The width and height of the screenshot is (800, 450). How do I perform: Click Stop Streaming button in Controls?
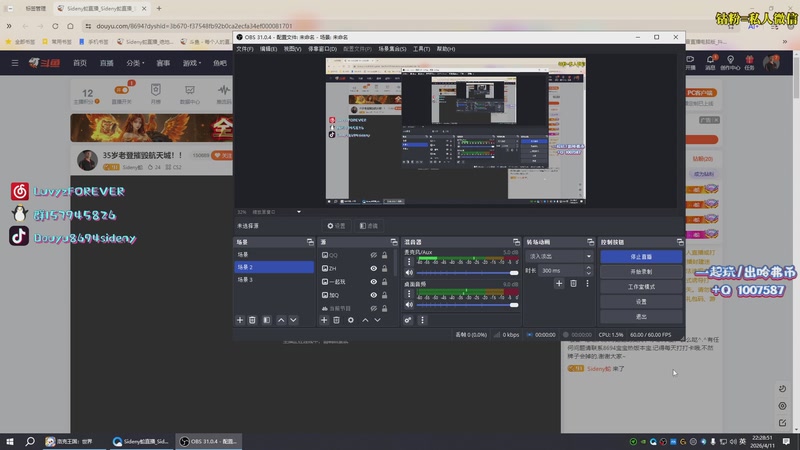coord(641,257)
